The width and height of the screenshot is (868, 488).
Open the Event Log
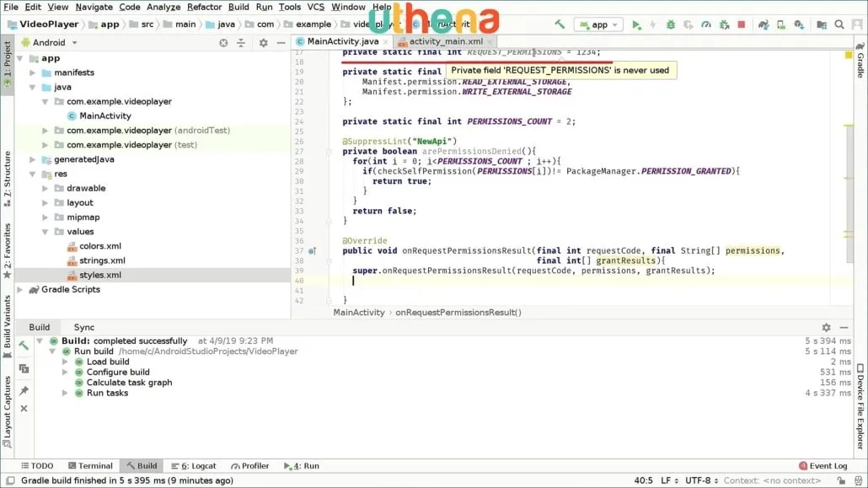point(823,466)
